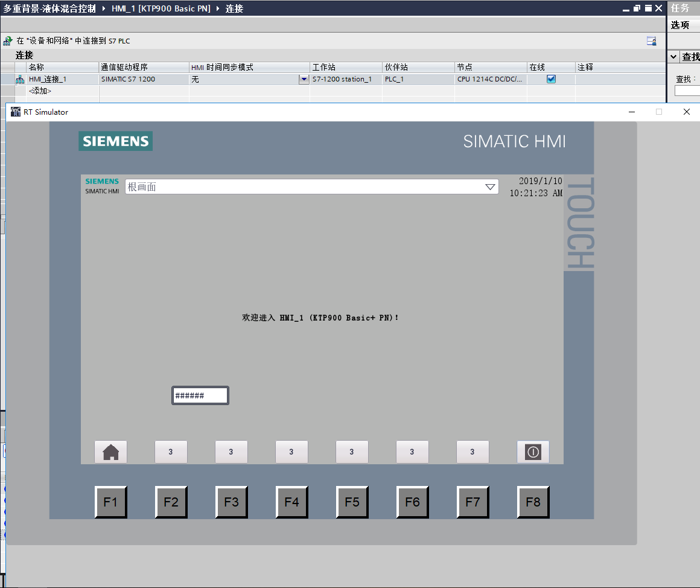
Task: Select the 选项 tab in task pane
Action: 680,25
